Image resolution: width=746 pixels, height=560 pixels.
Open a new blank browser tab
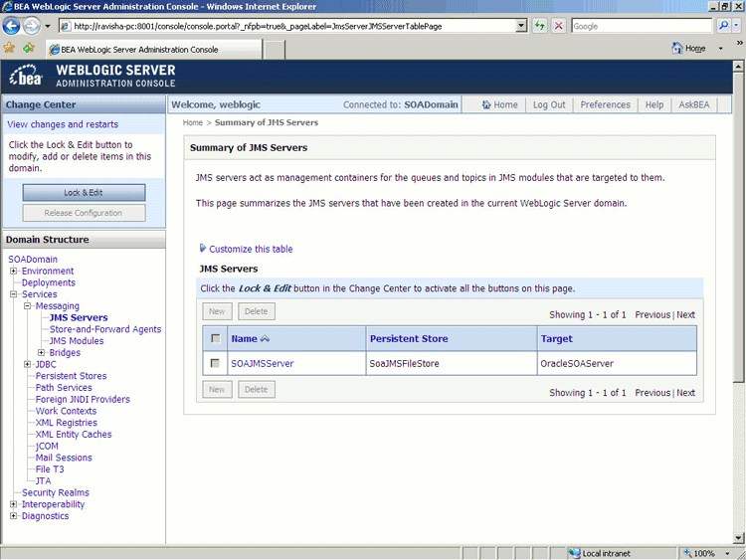click(x=275, y=50)
